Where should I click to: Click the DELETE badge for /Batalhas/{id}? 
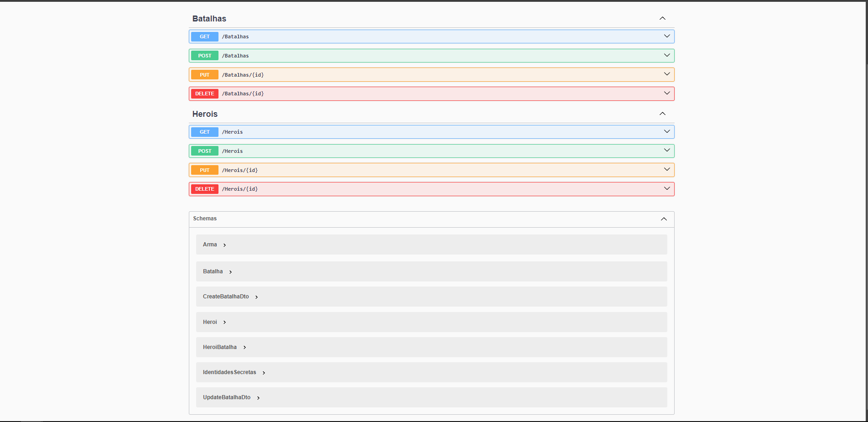(x=204, y=94)
